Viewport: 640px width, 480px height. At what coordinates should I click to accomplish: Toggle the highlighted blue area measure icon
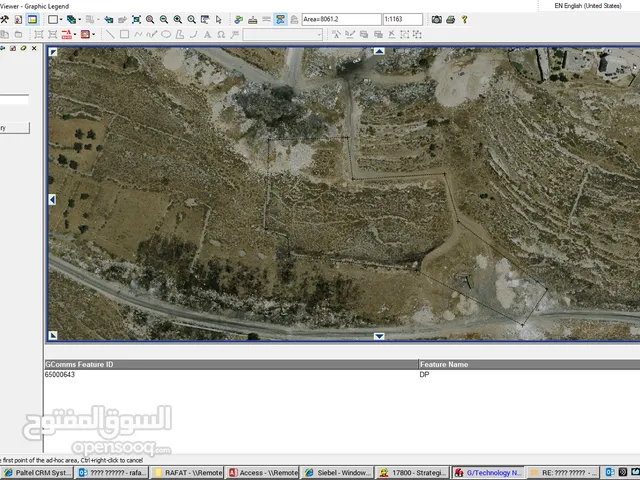pyautogui.click(x=280, y=19)
